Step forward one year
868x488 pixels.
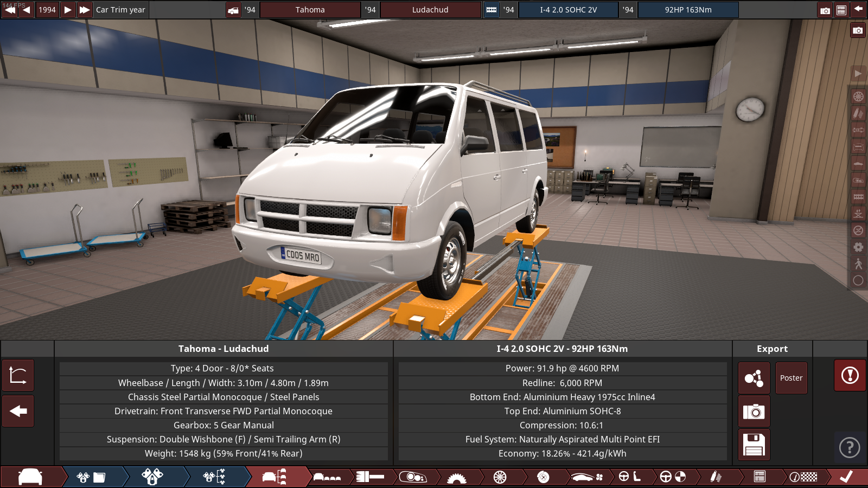click(x=68, y=10)
